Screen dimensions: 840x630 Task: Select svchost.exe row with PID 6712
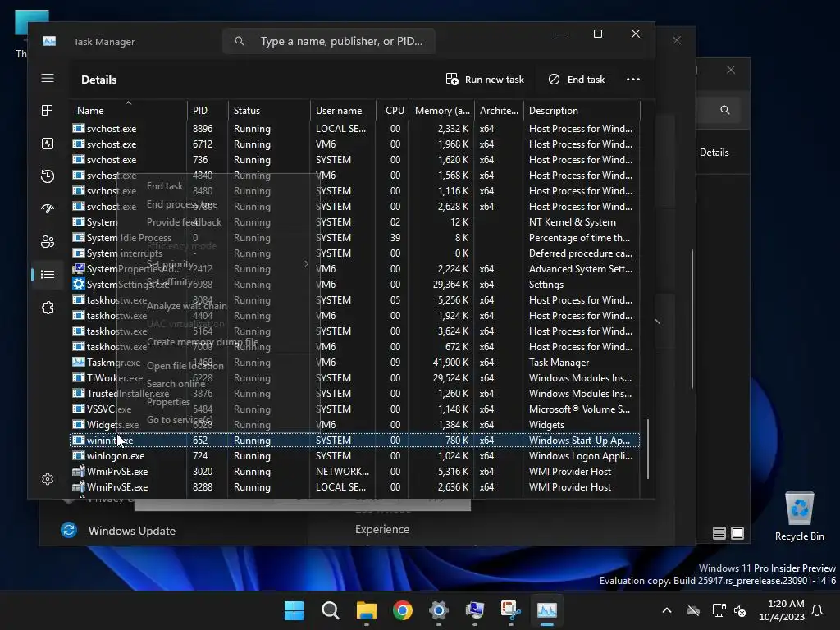pyautogui.click(x=354, y=144)
